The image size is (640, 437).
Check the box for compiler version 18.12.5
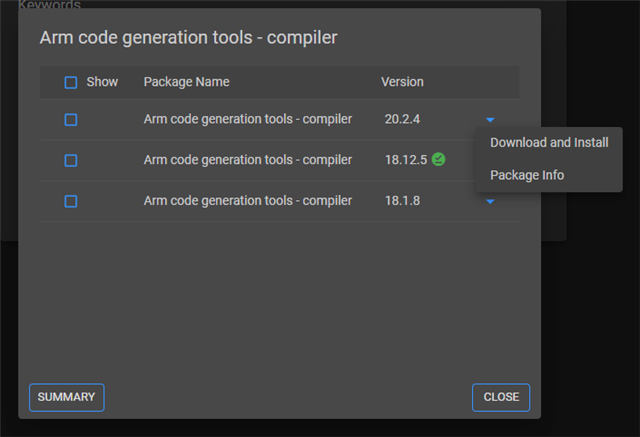coord(71,160)
